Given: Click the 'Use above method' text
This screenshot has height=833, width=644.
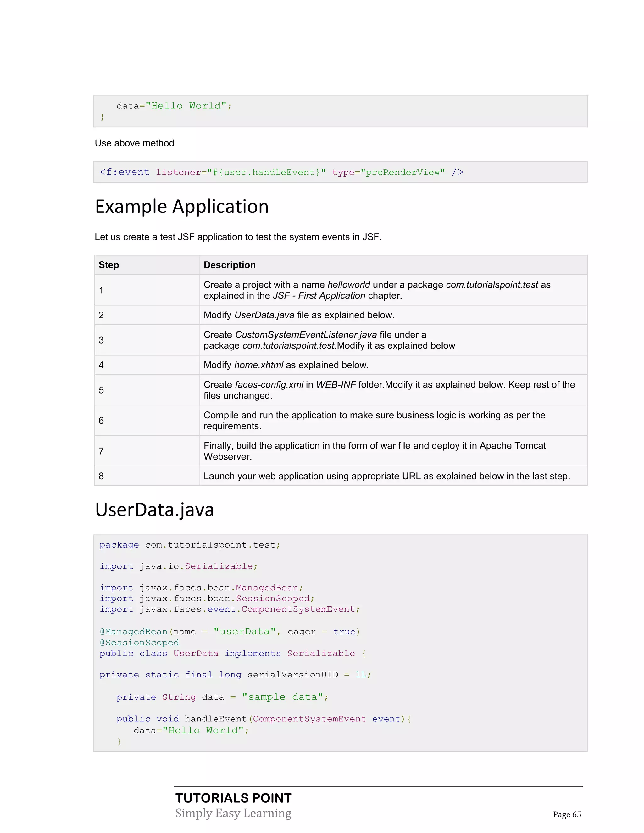Looking at the screenshot, I should pos(134,143).
